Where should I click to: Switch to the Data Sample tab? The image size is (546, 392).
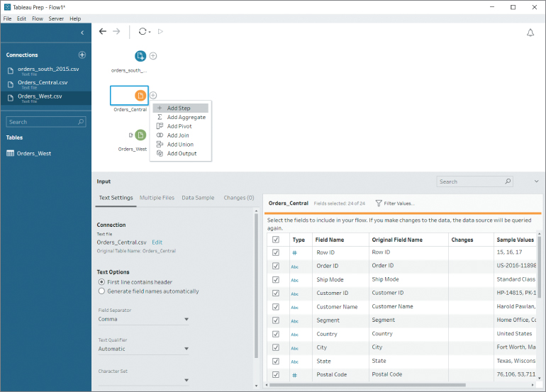tap(198, 198)
